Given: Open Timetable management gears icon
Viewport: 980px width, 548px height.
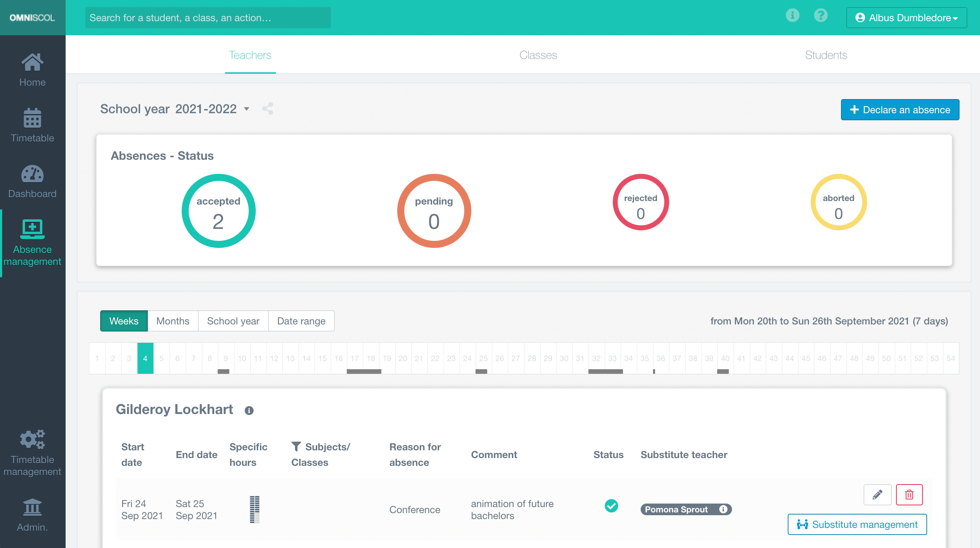Looking at the screenshot, I should [32, 439].
